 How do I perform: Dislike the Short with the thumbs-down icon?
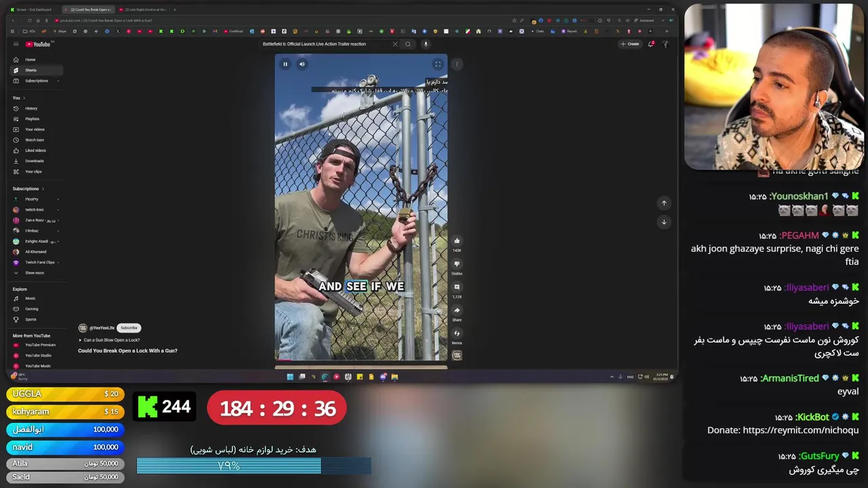457,264
